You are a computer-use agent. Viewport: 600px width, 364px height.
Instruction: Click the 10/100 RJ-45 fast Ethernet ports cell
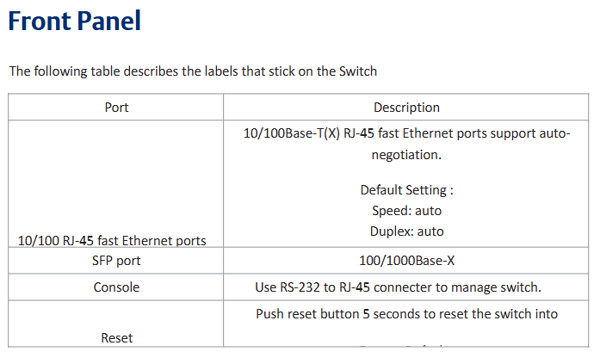point(112,240)
